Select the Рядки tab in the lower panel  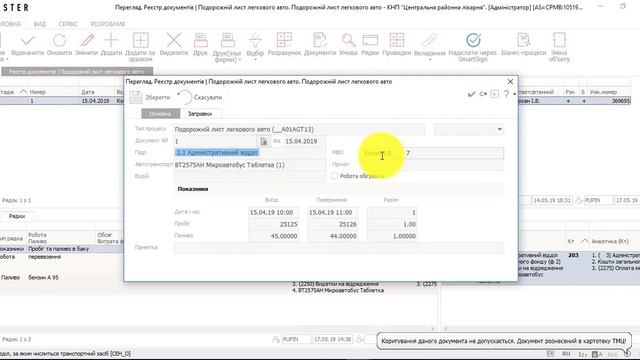(x=17, y=216)
